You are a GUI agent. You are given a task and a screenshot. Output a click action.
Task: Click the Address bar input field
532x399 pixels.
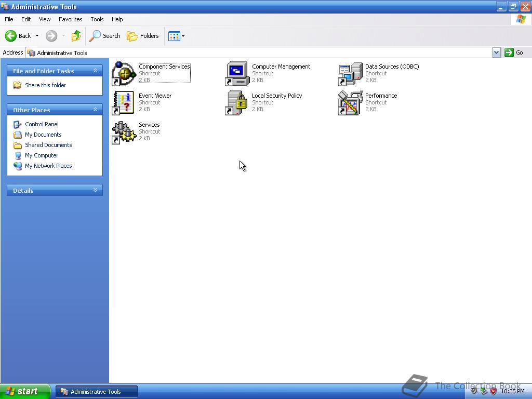pyautogui.click(x=259, y=52)
